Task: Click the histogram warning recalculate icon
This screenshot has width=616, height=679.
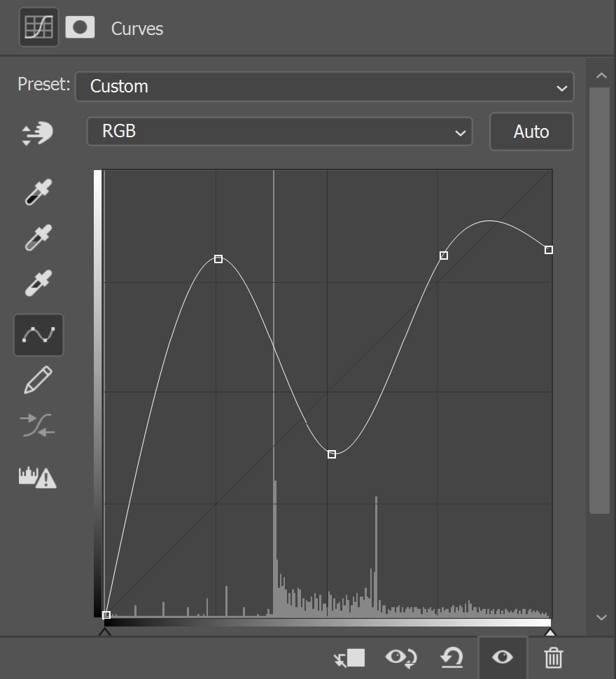Action: pyautogui.click(x=38, y=477)
